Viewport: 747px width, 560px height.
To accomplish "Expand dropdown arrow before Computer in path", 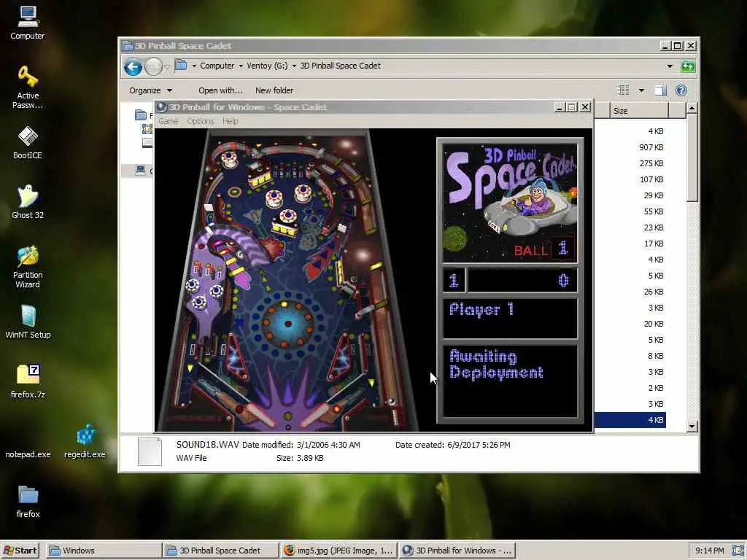I will click(194, 66).
